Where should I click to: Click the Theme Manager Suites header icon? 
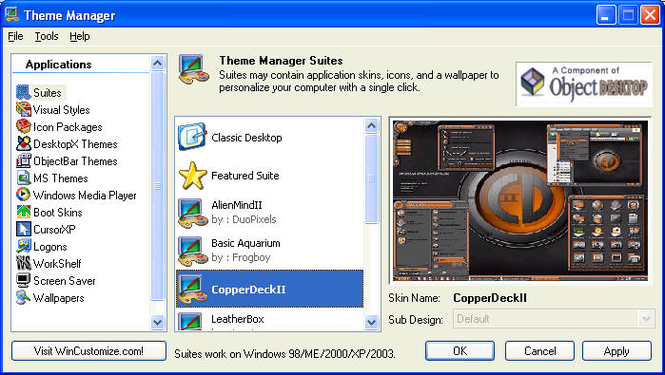(x=194, y=70)
